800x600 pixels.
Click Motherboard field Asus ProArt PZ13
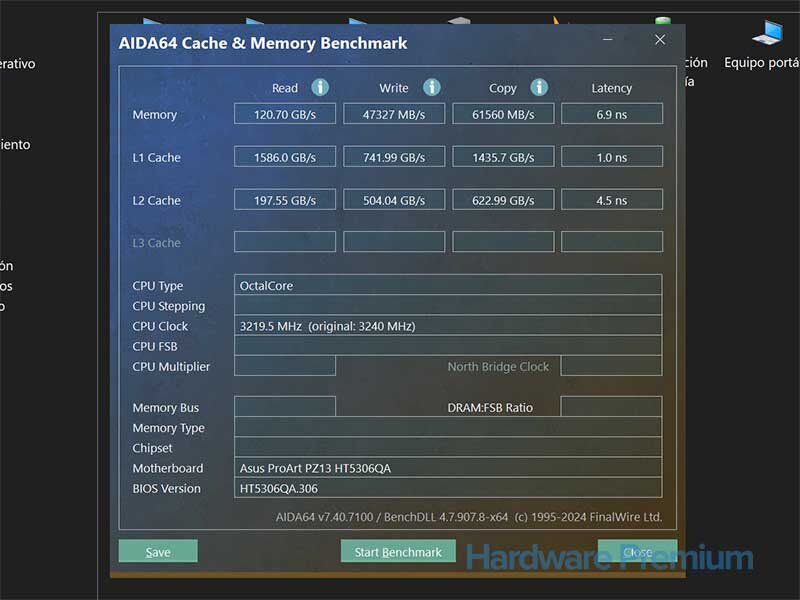tap(448, 468)
